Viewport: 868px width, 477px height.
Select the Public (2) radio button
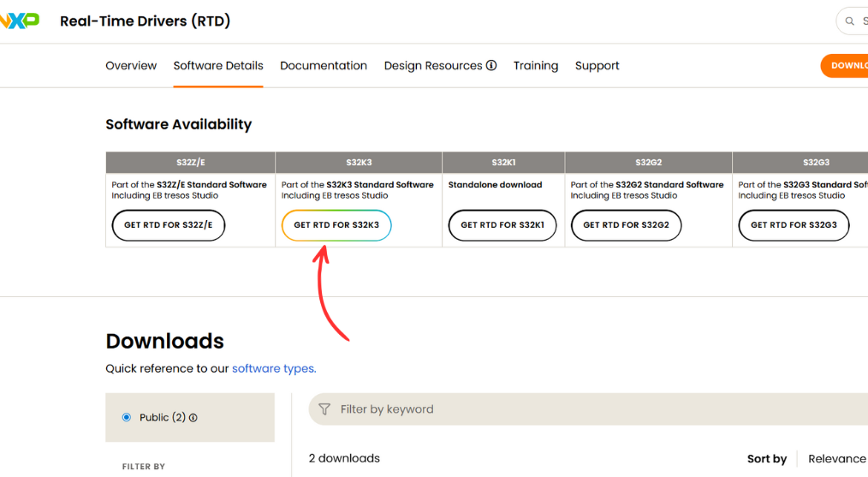(127, 417)
